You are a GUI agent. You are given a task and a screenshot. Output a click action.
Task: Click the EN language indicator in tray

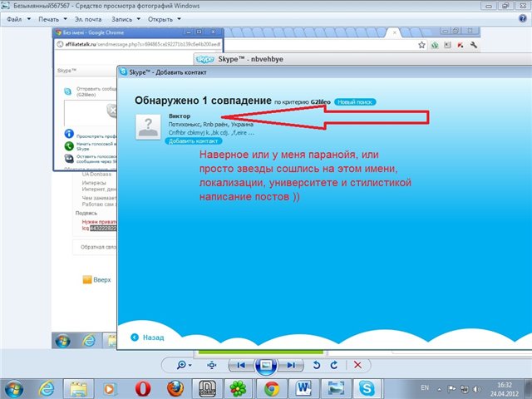(425, 387)
